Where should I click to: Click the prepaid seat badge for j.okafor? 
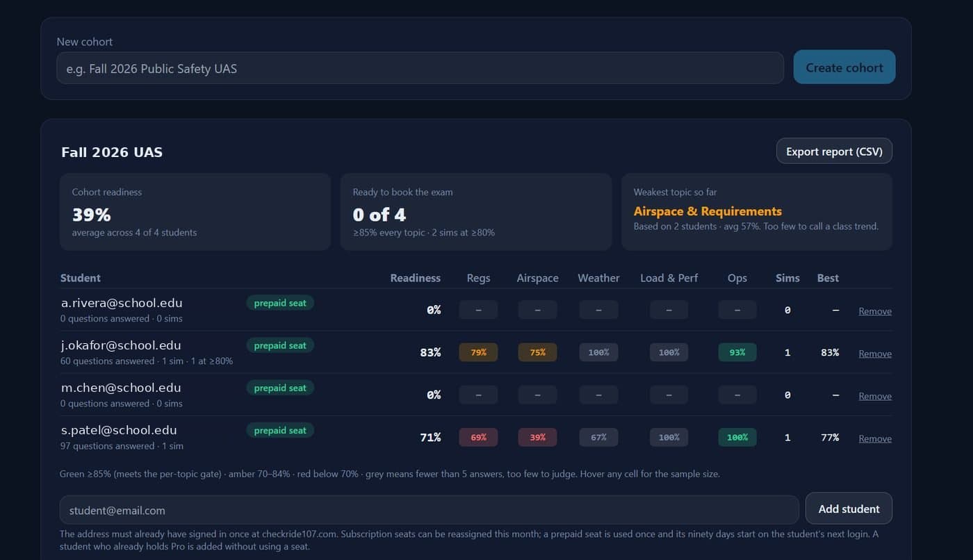point(280,345)
